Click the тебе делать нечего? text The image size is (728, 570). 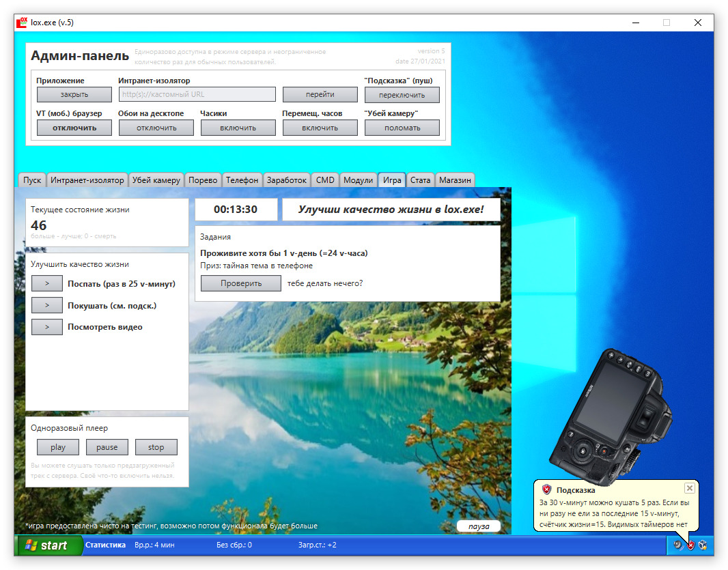(325, 283)
